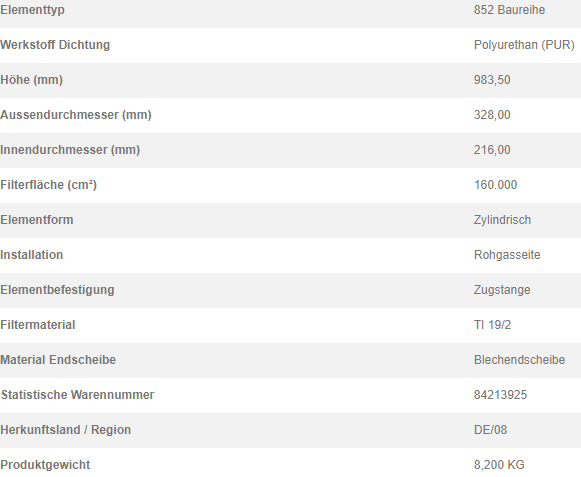Click the Zugstange fastening value
This screenshot has height=477, width=581.
[x=502, y=290]
